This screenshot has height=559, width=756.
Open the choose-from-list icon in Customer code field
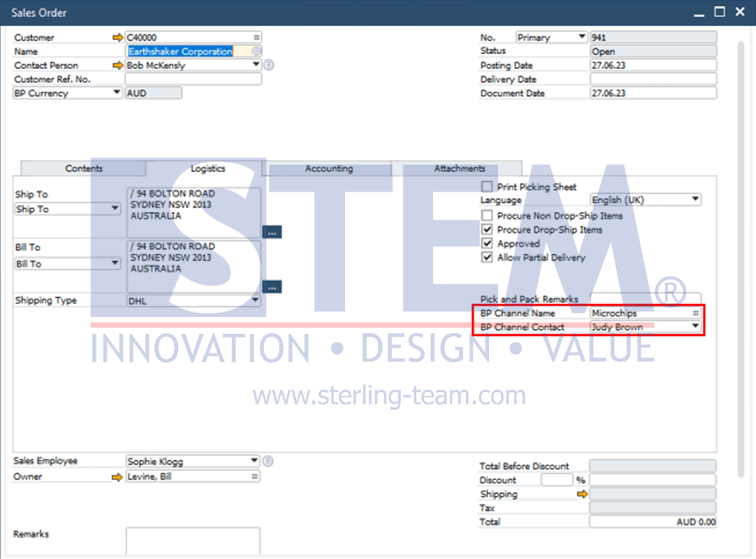coord(256,37)
